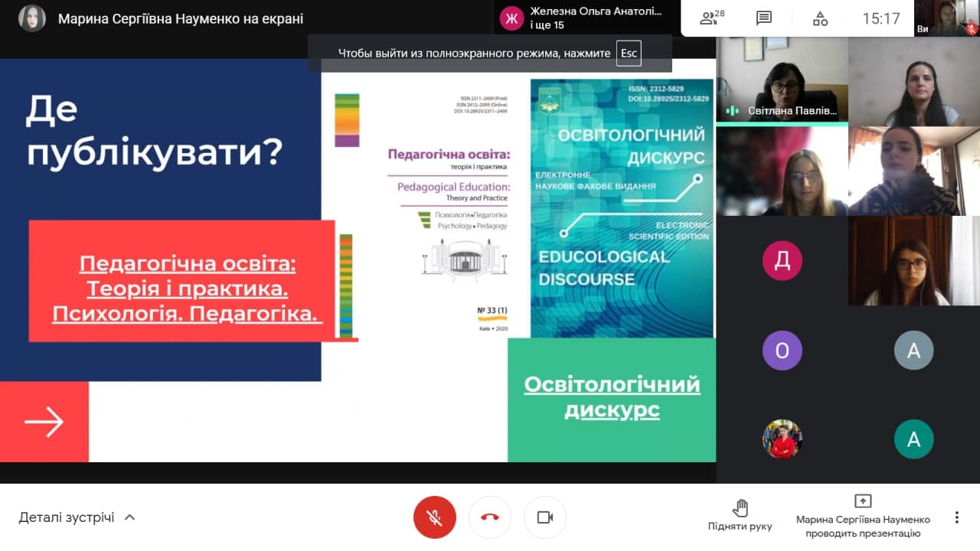Open the three-dot more options menu
Image resolution: width=980 pixels, height=551 pixels.
(956, 517)
